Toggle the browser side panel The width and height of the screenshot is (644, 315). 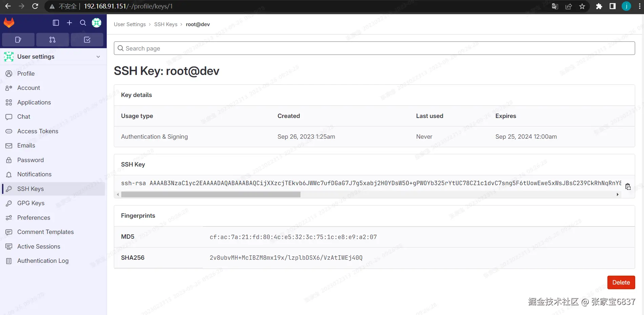click(612, 6)
